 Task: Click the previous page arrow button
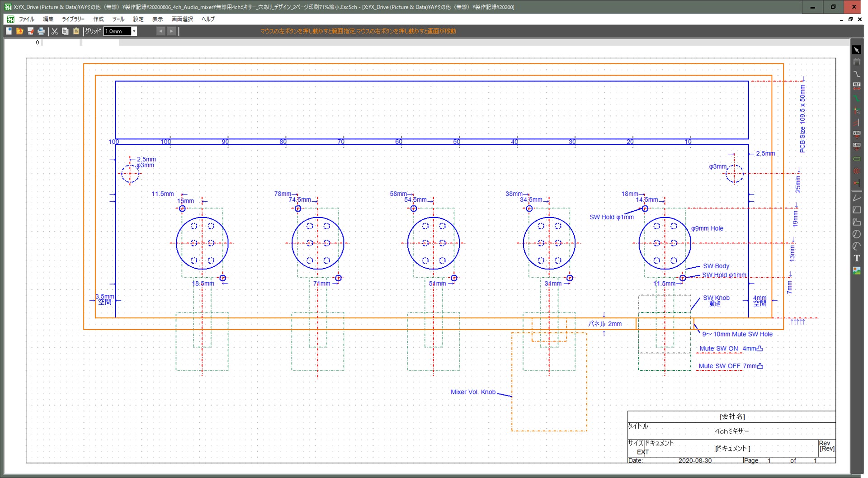point(160,31)
